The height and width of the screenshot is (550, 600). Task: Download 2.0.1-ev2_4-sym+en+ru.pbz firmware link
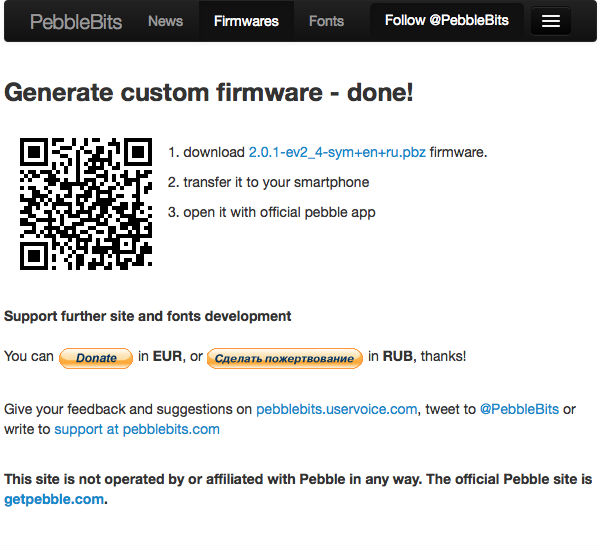(x=337, y=152)
